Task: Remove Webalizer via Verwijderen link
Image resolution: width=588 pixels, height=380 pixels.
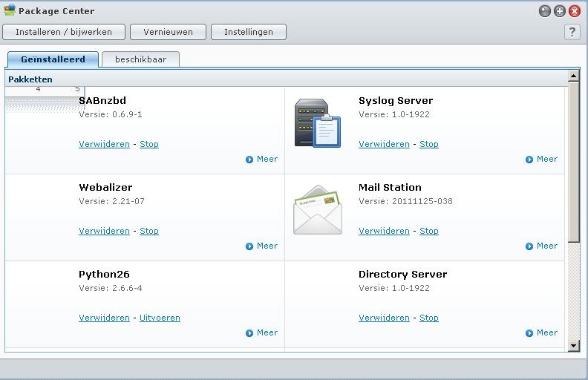Action: coord(104,232)
